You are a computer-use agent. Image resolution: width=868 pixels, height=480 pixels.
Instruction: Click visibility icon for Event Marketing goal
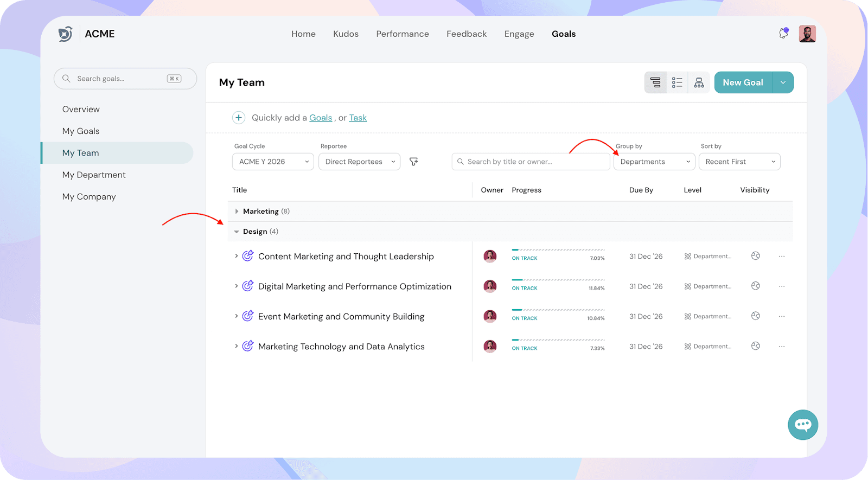pyautogui.click(x=755, y=316)
